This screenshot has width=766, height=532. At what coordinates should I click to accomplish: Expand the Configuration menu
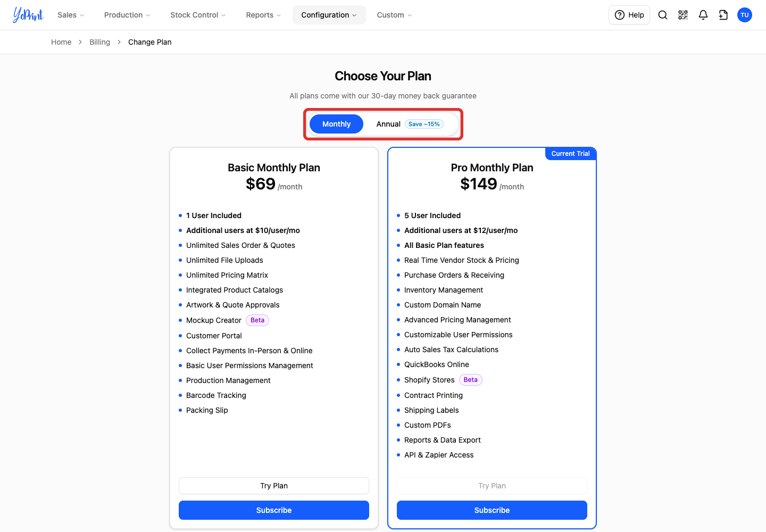(x=329, y=15)
